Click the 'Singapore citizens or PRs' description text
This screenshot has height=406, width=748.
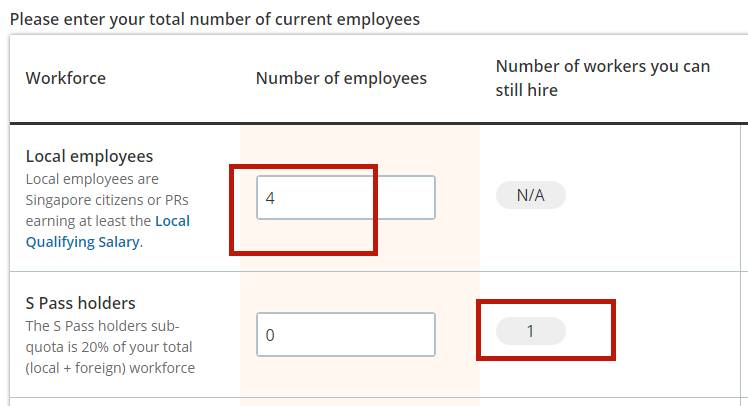(106, 200)
